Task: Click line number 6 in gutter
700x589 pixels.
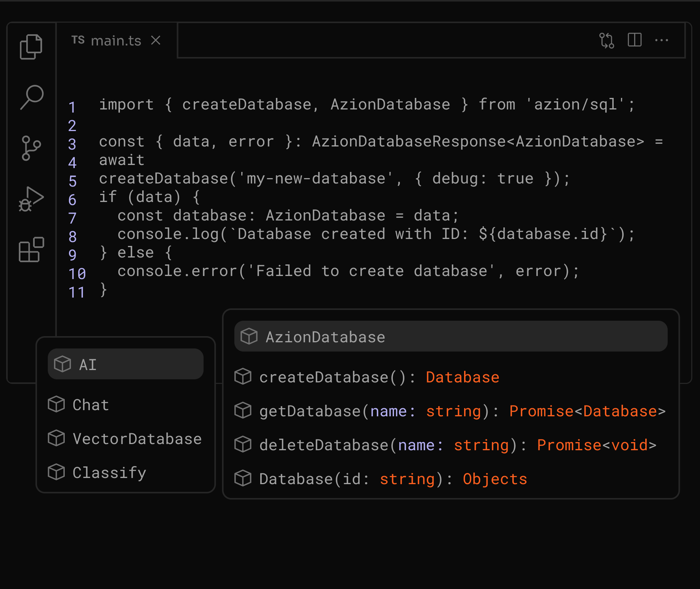Action: pos(72,200)
